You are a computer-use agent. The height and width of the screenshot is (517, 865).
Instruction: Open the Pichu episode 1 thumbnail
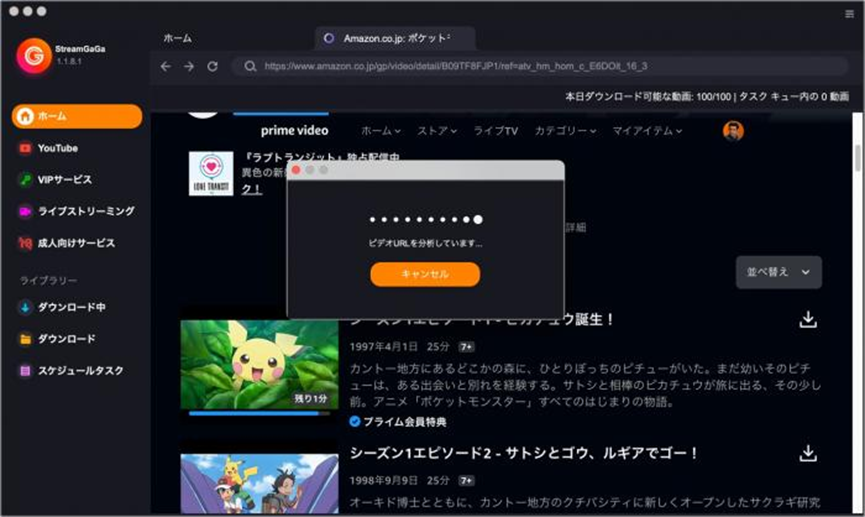click(259, 365)
